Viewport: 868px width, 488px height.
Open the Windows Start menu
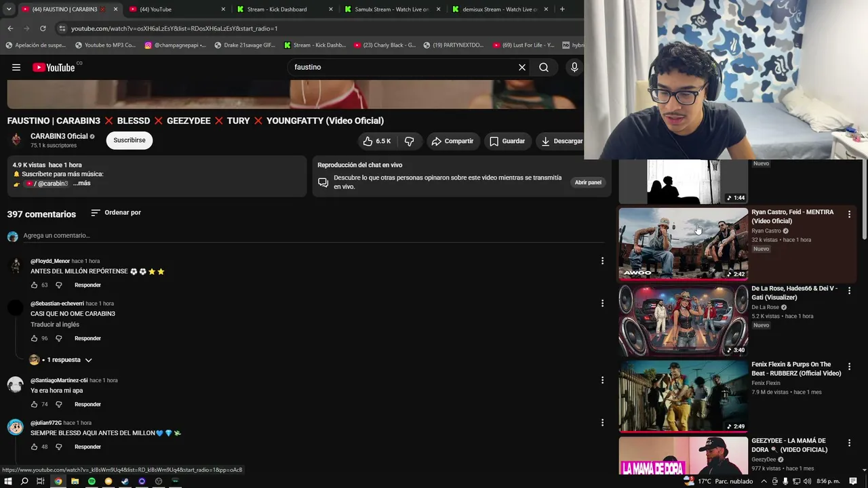(x=8, y=481)
